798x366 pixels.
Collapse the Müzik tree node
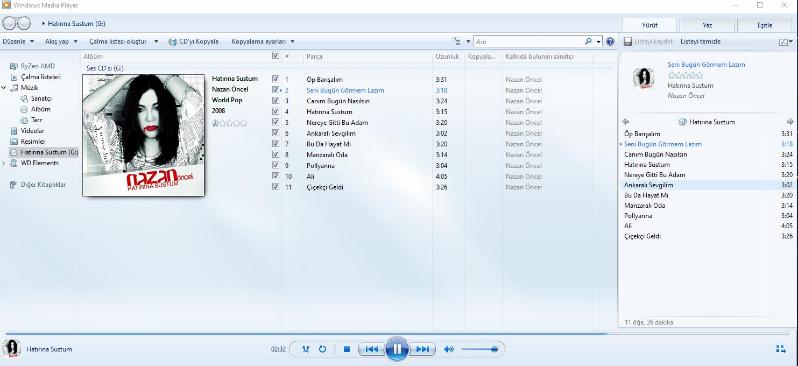pyautogui.click(x=4, y=88)
